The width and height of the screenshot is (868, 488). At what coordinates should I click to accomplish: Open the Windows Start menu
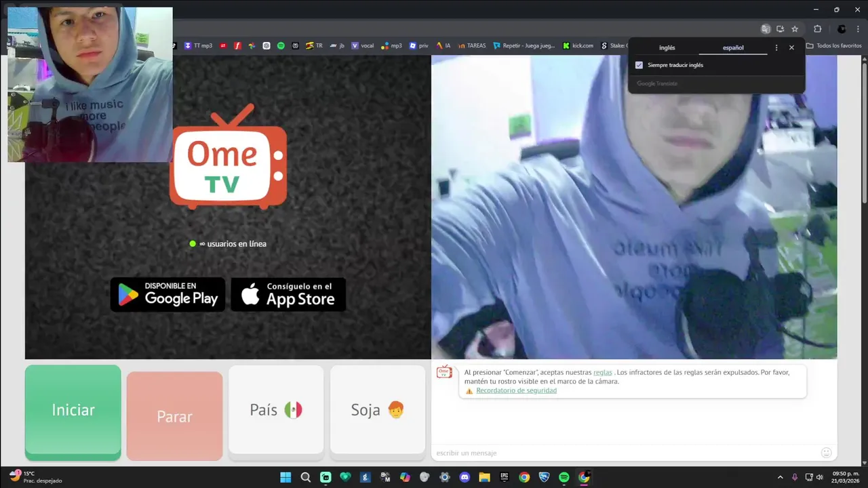[x=285, y=477]
